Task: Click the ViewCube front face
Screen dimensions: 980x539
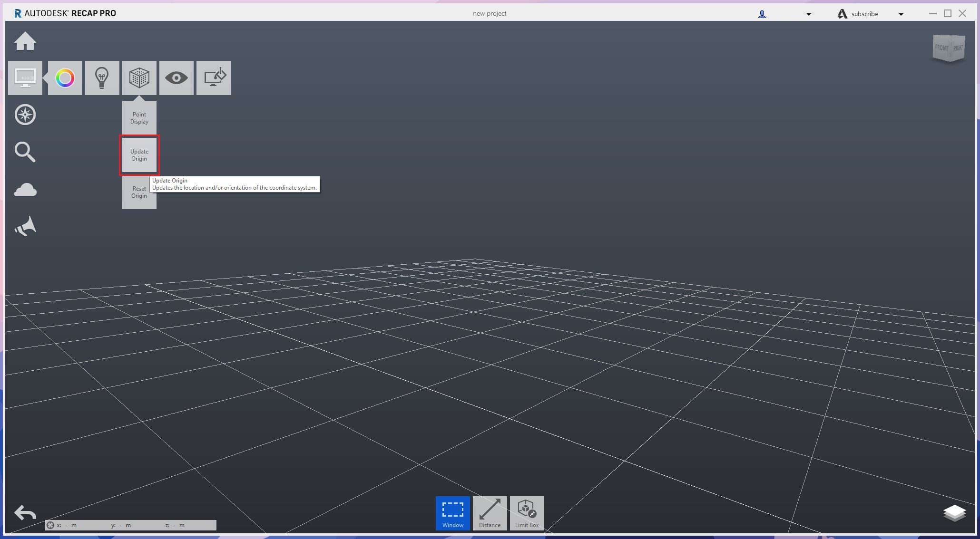Action: [x=941, y=48]
